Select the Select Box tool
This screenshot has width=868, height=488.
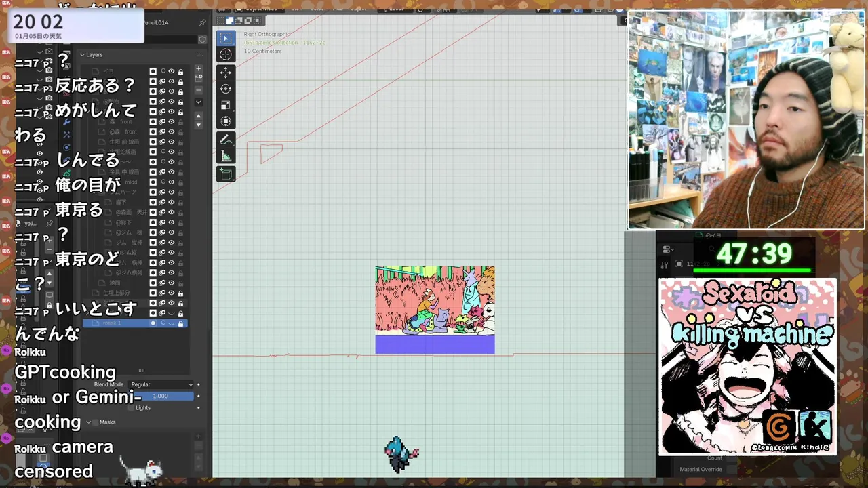pyautogui.click(x=226, y=39)
